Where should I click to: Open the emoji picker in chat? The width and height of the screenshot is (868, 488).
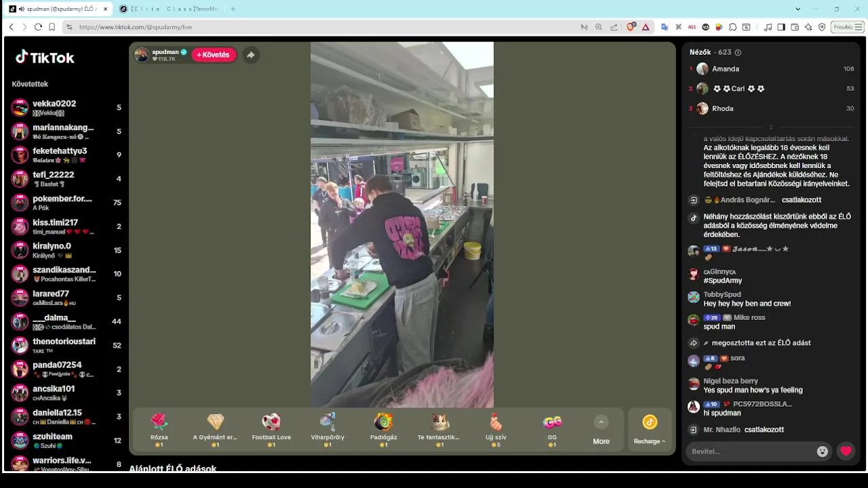coord(823,451)
